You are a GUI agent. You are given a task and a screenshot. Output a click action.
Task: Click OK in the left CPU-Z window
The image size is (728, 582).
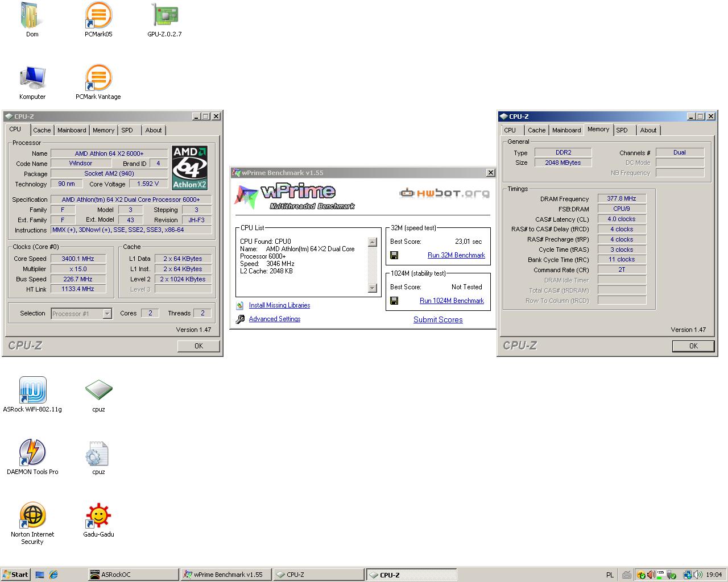[198, 346]
